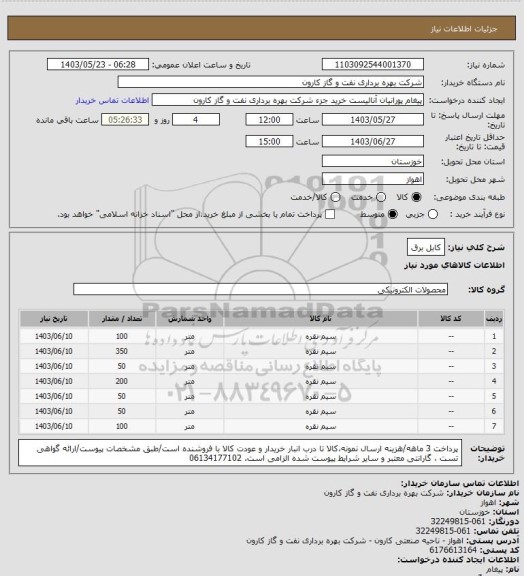Click سیم نقره item name in row 4

coord(320,382)
